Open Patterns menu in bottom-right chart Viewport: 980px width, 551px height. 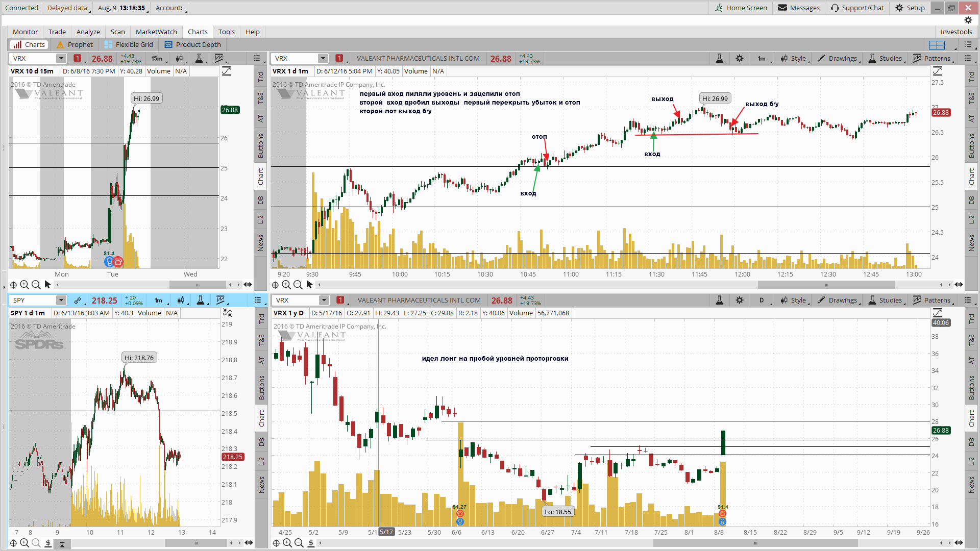pyautogui.click(x=933, y=300)
